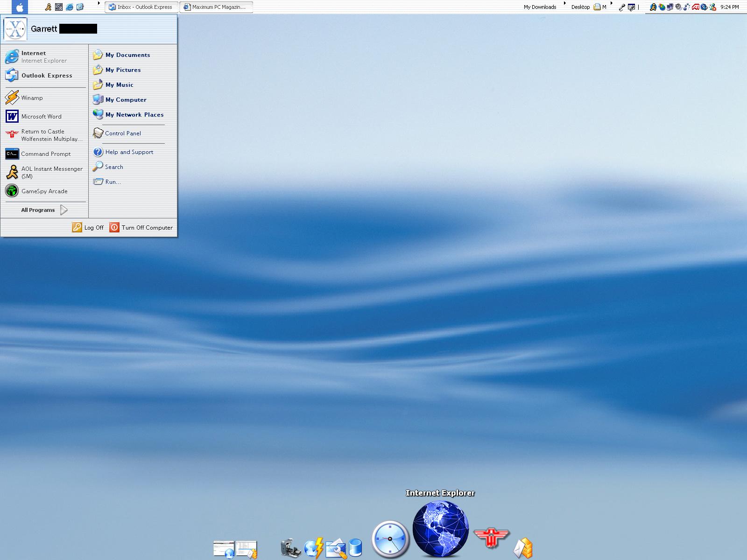Click the envelope with blocks dock icon
The image size is (747, 560).
click(523, 548)
